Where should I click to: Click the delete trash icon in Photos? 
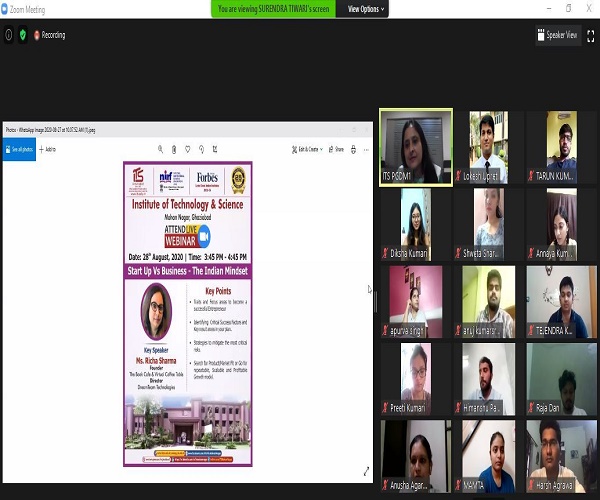coord(174,149)
